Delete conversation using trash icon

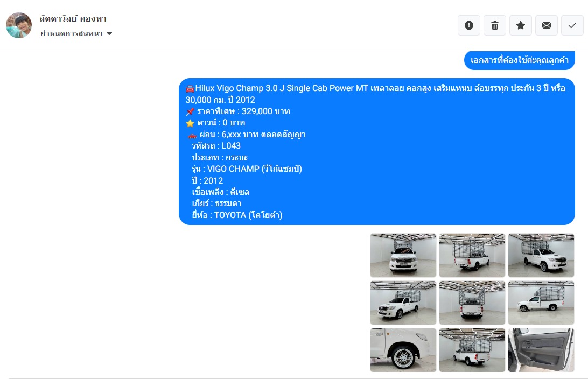pyautogui.click(x=495, y=25)
